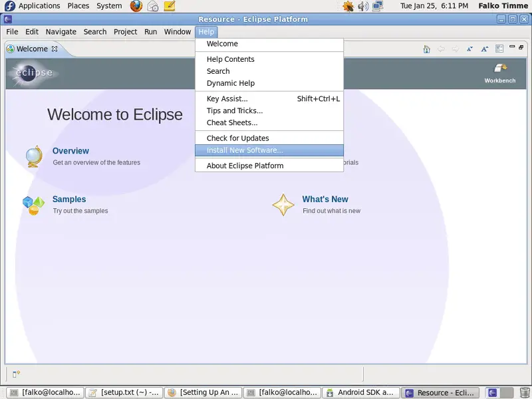This screenshot has height=399, width=532.
Task: Open the Edit menu
Action: coord(32,31)
